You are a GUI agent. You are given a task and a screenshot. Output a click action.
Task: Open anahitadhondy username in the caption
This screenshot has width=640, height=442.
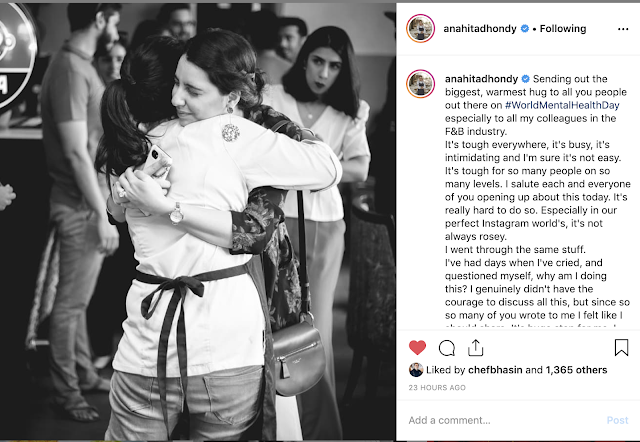481,79
